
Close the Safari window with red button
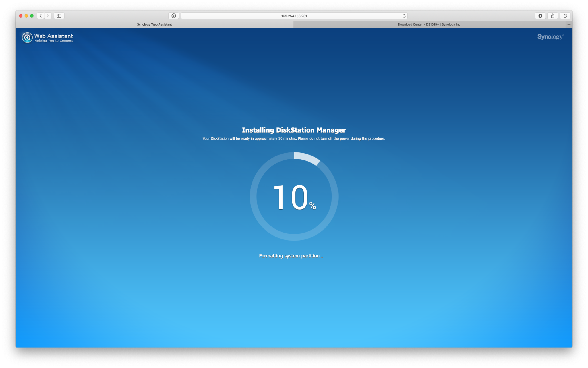point(21,16)
